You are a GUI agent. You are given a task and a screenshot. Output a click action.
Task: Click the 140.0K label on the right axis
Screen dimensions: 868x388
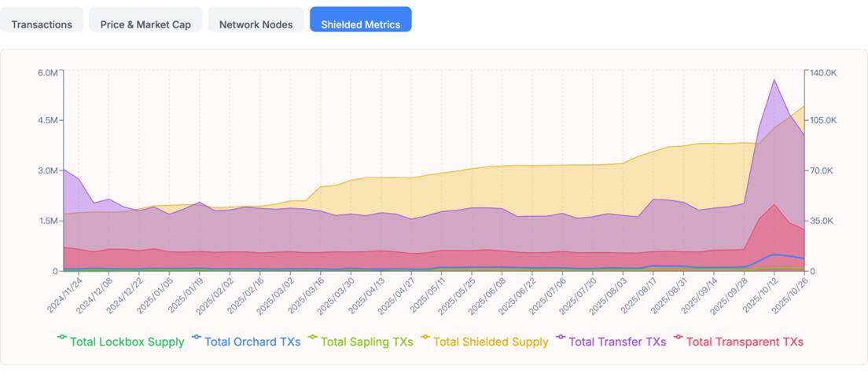(823, 73)
